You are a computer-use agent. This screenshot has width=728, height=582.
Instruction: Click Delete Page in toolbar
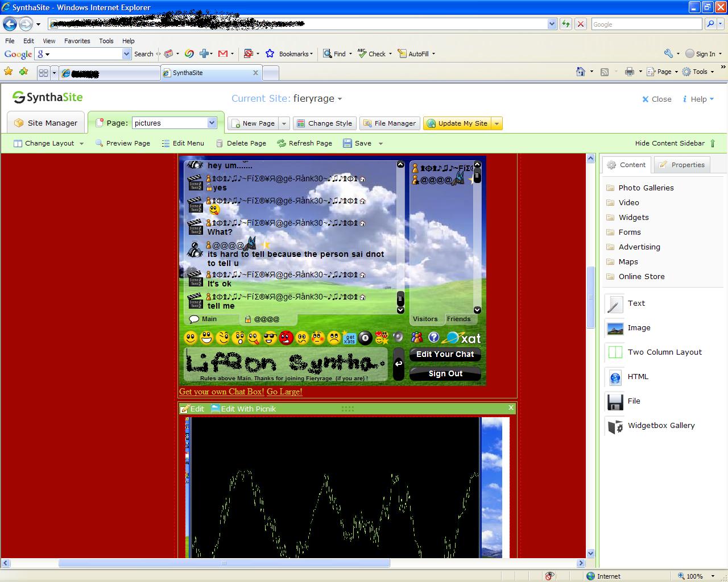(x=241, y=143)
